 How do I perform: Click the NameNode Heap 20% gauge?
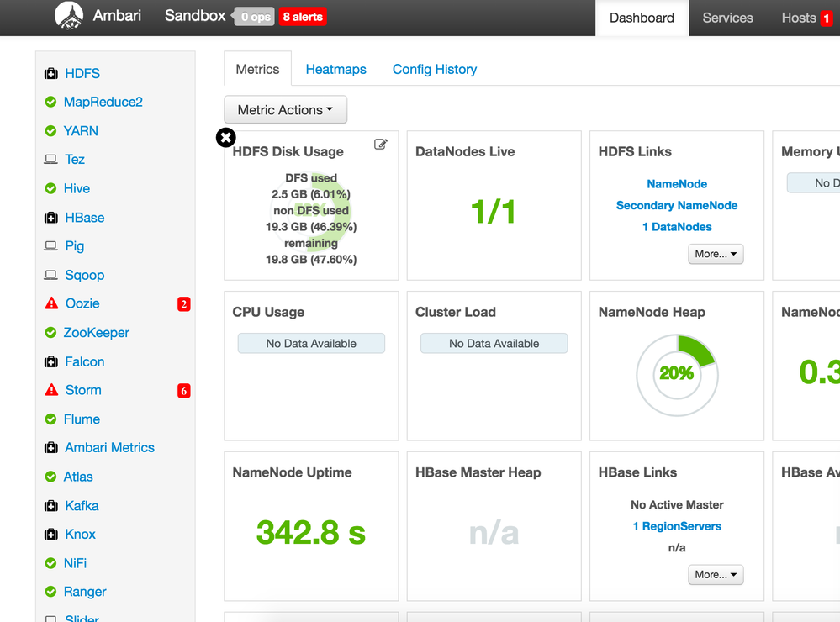[x=677, y=375]
